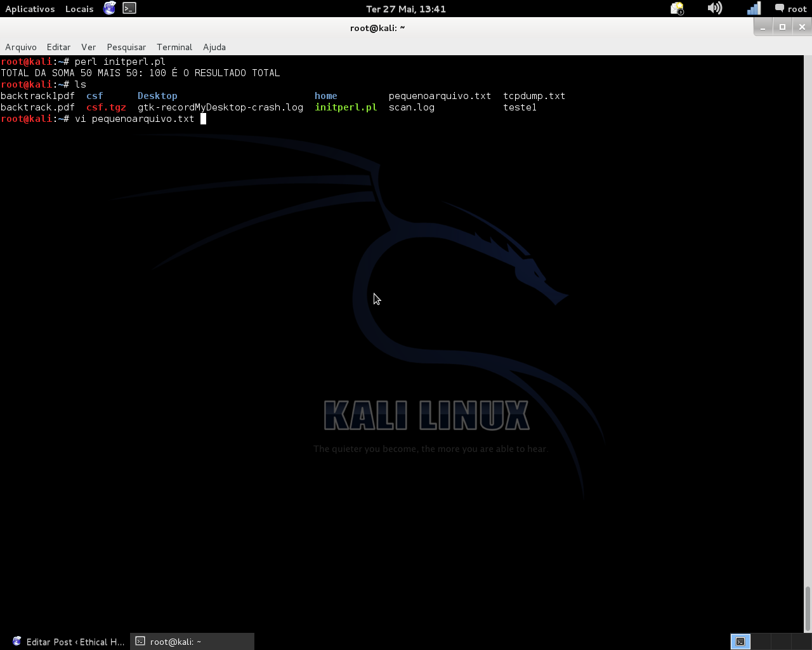Click the 'teste1' file name

tap(520, 107)
